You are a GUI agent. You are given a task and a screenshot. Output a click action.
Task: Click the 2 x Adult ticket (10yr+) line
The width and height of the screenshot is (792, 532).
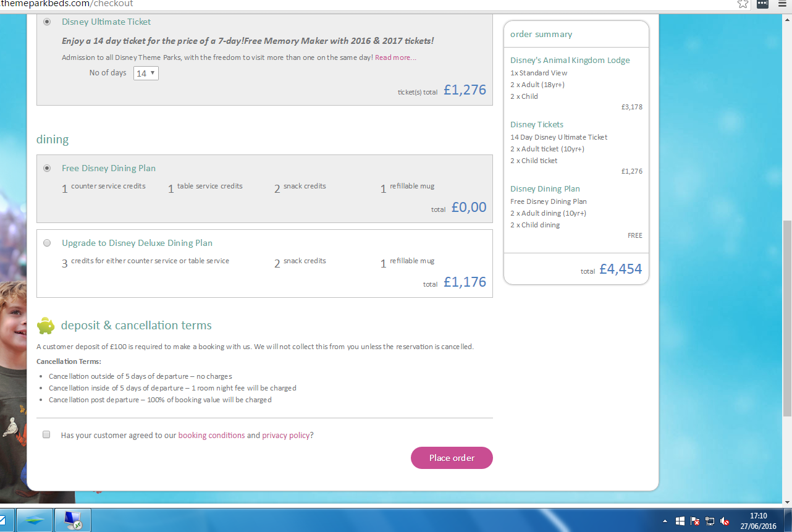click(547, 149)
